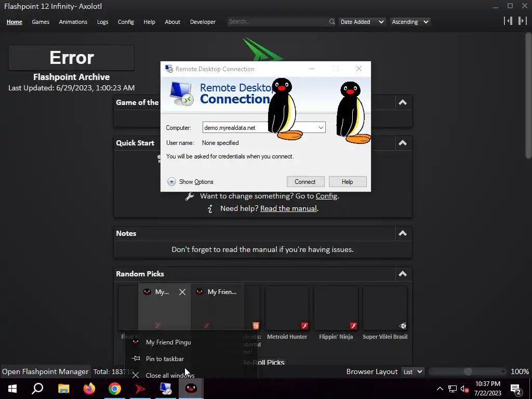
Task: Open the notification center icon
Action: (516, 389)
